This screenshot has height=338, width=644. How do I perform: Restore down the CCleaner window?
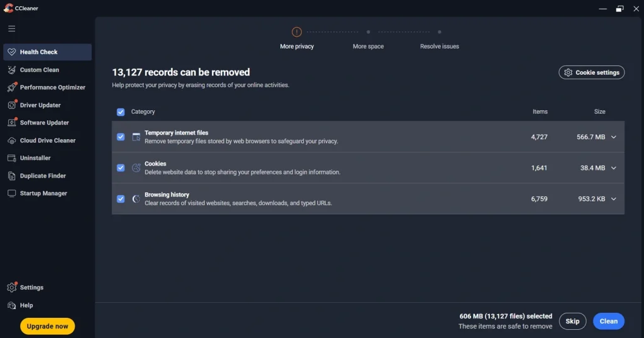619,9
